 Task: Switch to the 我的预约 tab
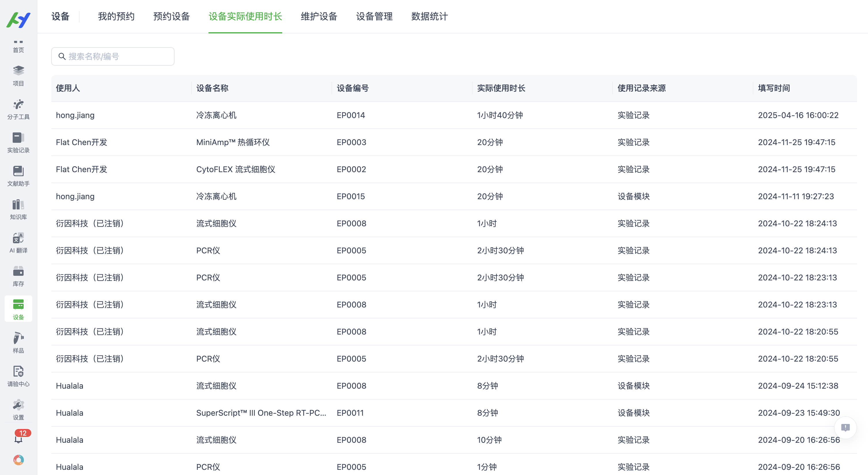tap(116, 16)
